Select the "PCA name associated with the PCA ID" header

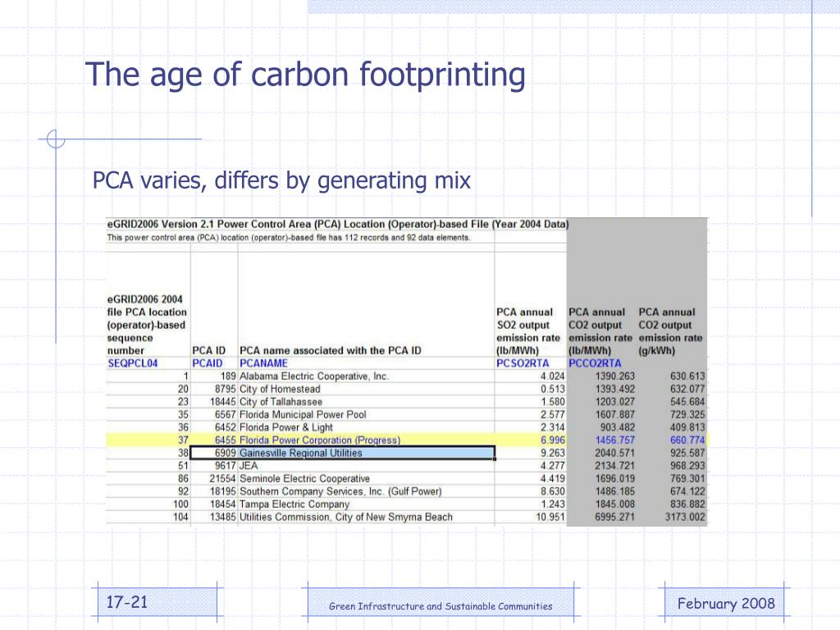331,350
